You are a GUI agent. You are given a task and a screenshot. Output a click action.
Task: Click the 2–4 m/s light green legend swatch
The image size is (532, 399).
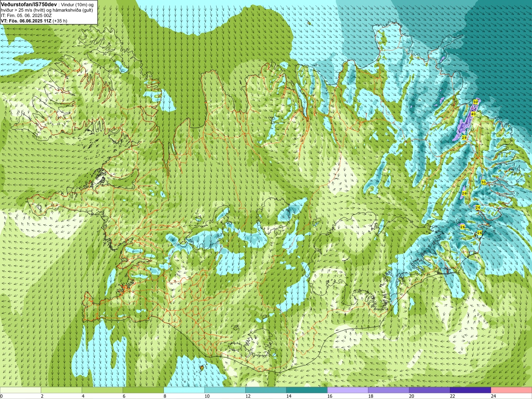(62, 390)
